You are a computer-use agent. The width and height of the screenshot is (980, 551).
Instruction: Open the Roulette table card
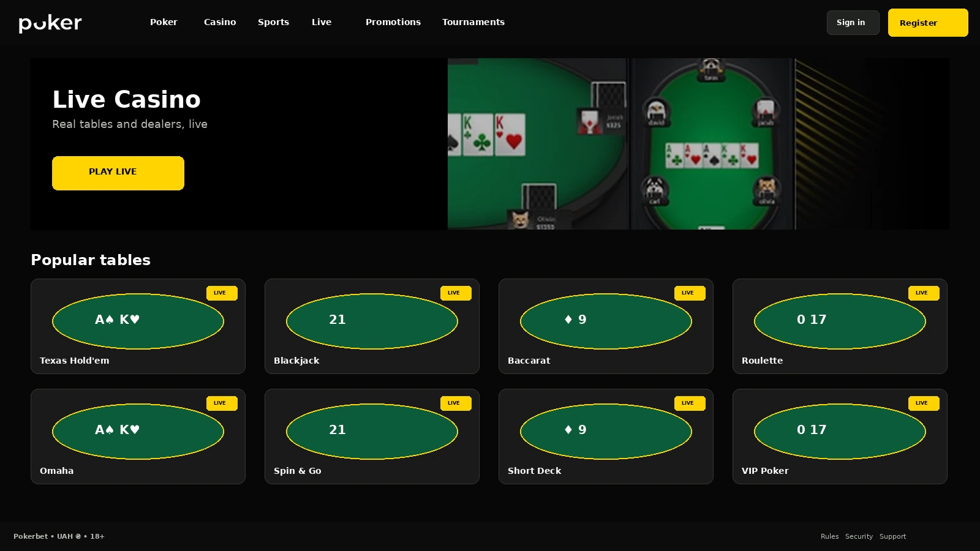840,326
